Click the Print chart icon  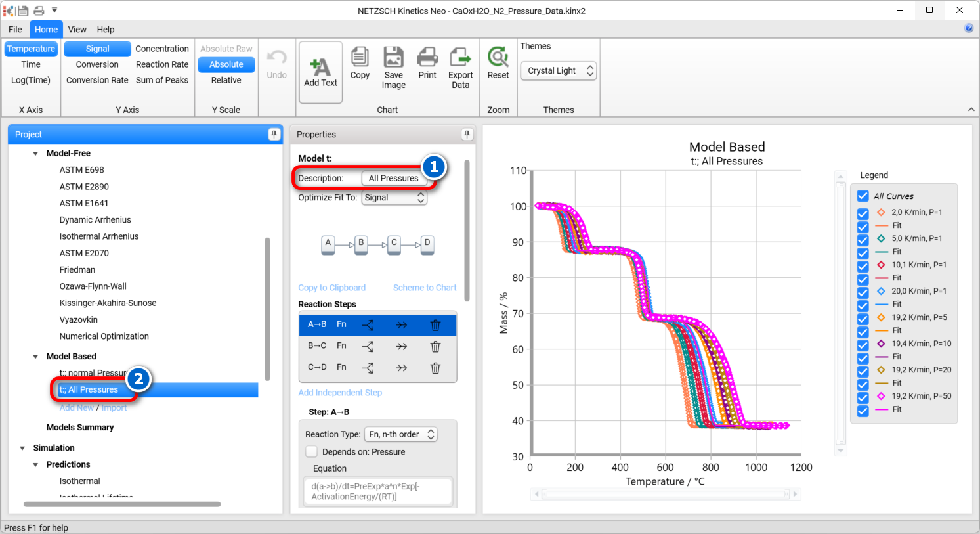[x=427, y=58]
